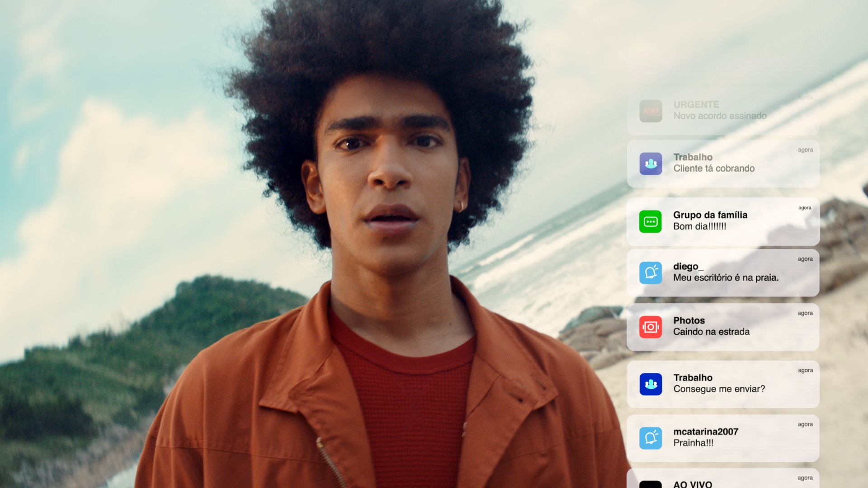Image resolution: width=868 pixels, height=488 pixels.
Task: Open the 'Bom dia!!!!!!!' family group notification
Action: [723, 221]
